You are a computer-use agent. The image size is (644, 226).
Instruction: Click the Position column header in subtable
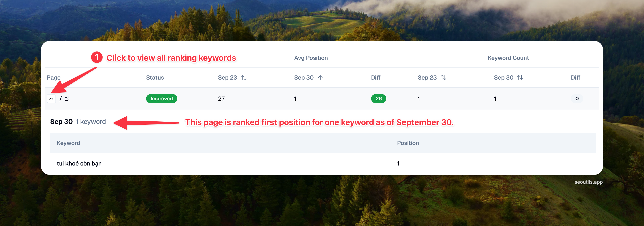(x=408, y=143)
